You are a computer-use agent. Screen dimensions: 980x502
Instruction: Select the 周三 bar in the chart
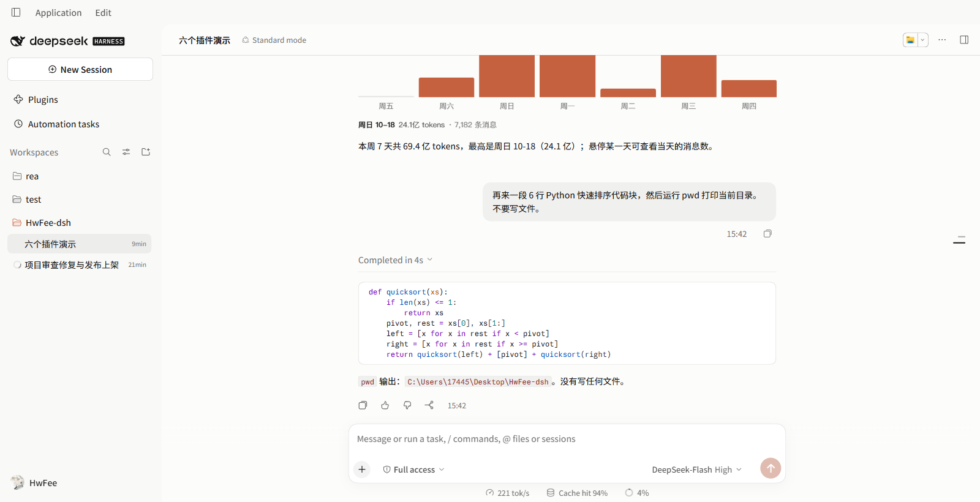[x=688, y=76]
